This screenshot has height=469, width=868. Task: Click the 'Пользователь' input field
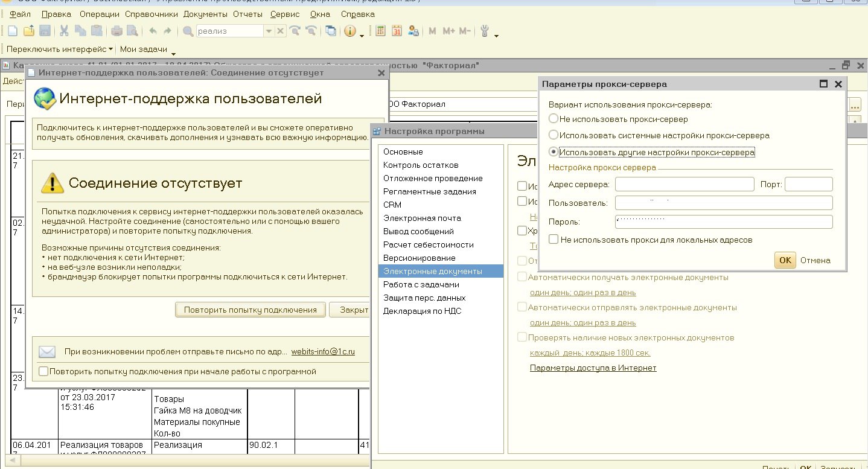pos(724,203)
